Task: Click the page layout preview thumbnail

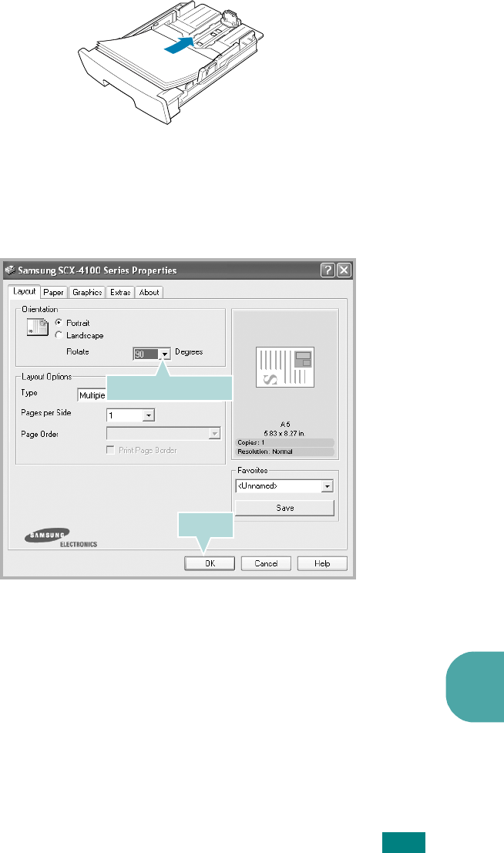Action: click(x=285, y=368)
